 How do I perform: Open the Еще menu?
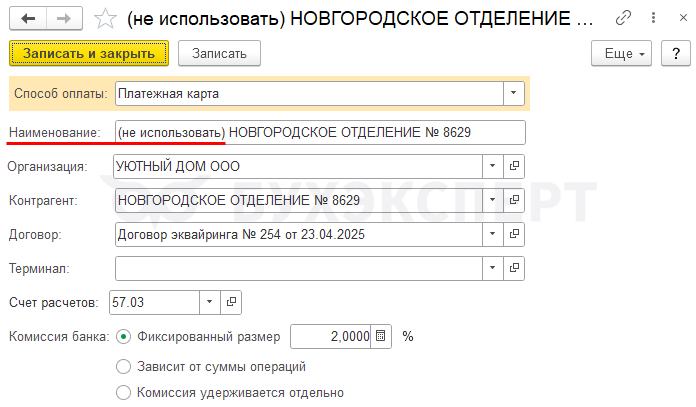[x=621, y=54]
